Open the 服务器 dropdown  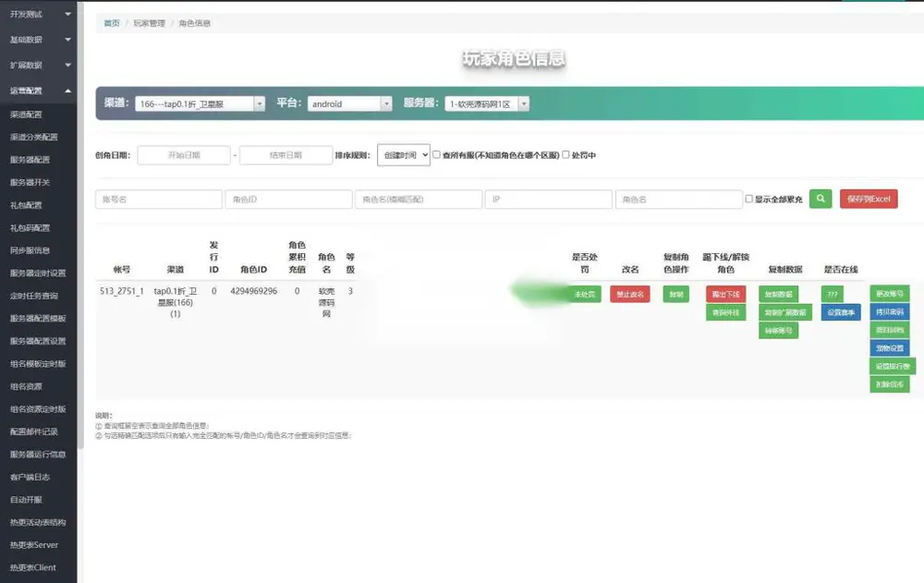[487, 103]
